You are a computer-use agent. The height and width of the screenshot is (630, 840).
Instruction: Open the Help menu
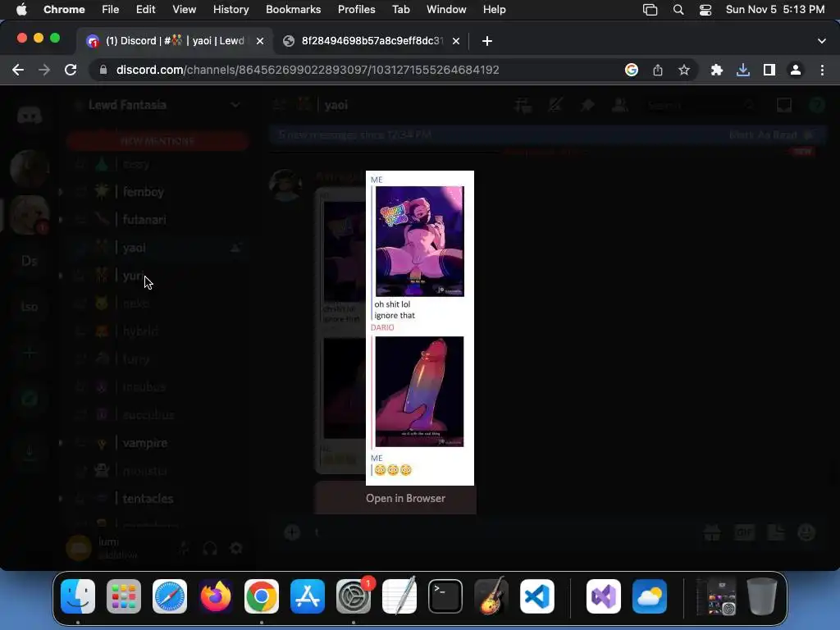click(494, 10)
